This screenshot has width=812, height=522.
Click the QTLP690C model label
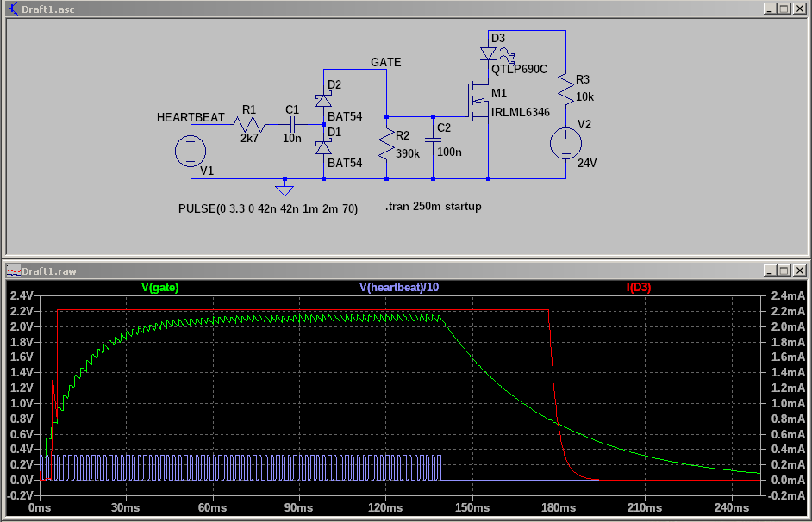click(519, 69)
